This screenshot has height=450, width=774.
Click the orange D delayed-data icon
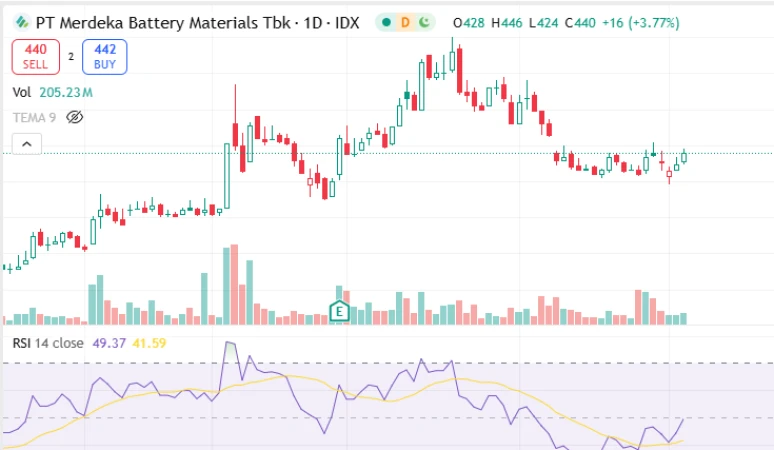[x=406, y=22]
